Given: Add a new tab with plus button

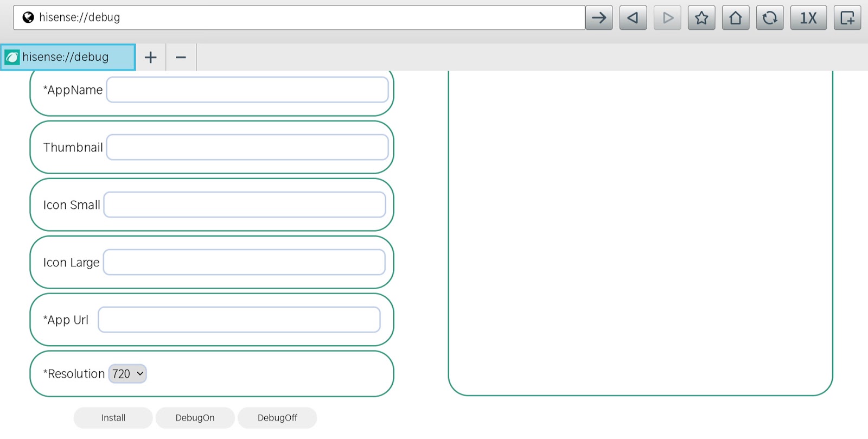Looking at the screenshot, I should point(151,57).
